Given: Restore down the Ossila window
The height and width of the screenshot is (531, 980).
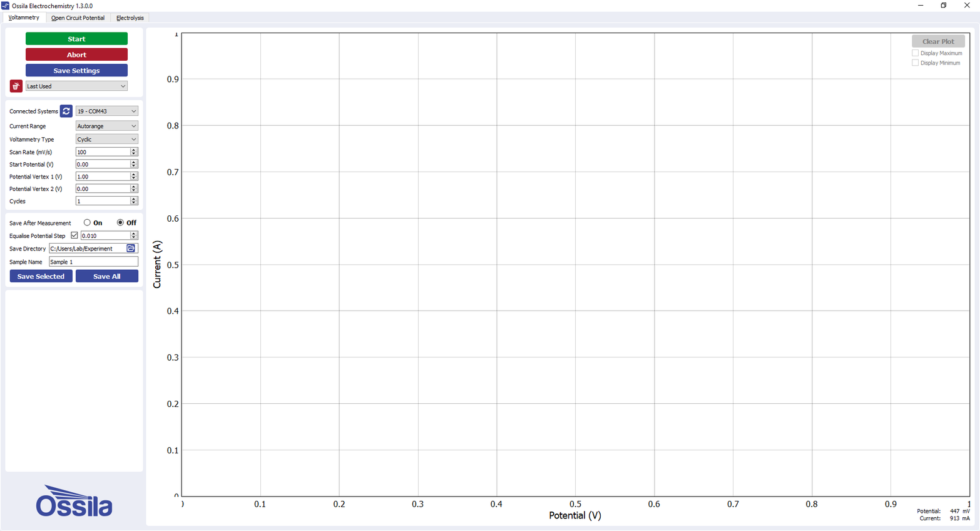Looking at the screenshot, I should click(944, 6).
